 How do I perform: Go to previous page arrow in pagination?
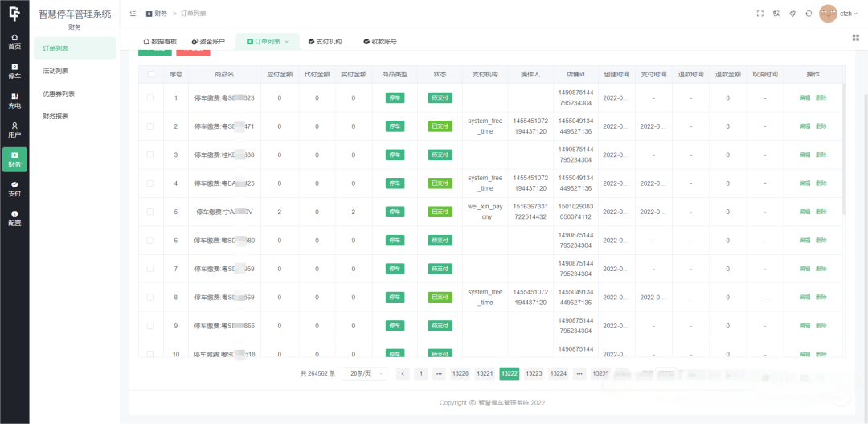tap(403, 373)
